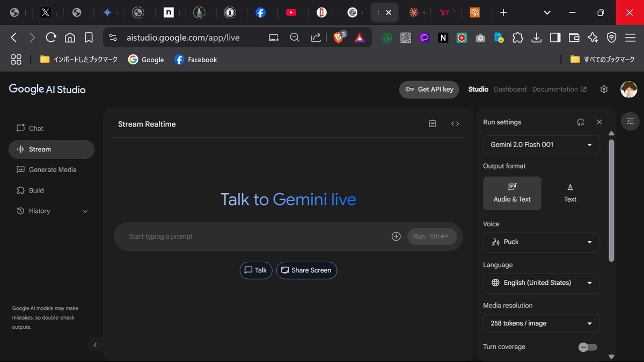The width and height of the screenshot is (644, 362).
Task: Open Generate Media in the sidebar
Action: pos(51,169)
